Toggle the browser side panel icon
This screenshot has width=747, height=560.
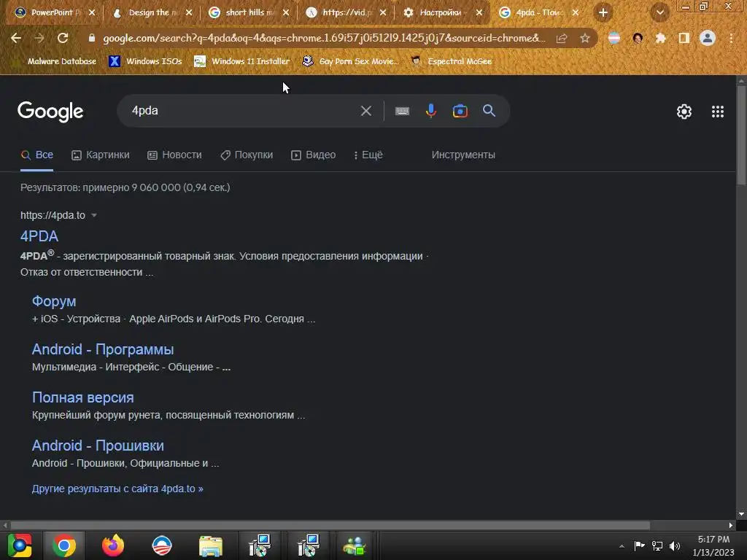[684, 38]
